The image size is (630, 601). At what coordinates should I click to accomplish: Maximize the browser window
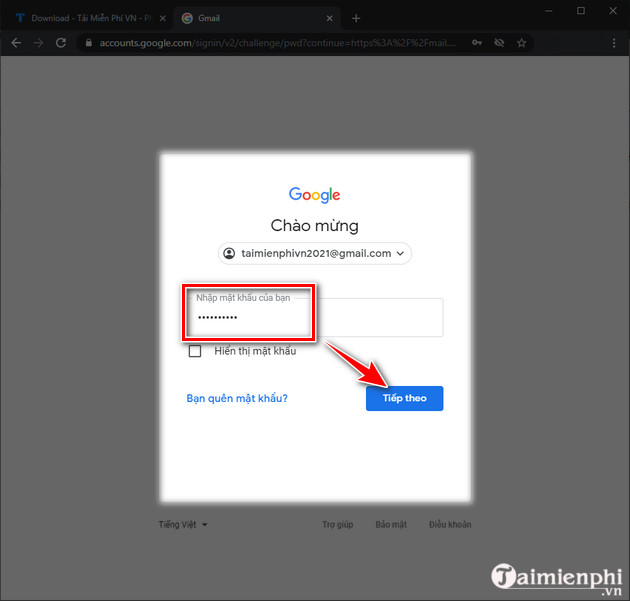[x=581, y=11]
